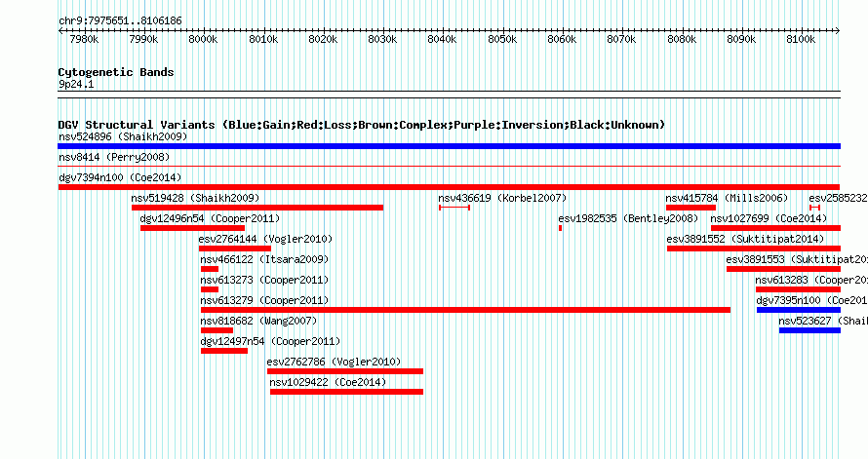Open the nsv519428 (Shaikh2009) variant label
The image size is (868, 459).
pos(195,198)
